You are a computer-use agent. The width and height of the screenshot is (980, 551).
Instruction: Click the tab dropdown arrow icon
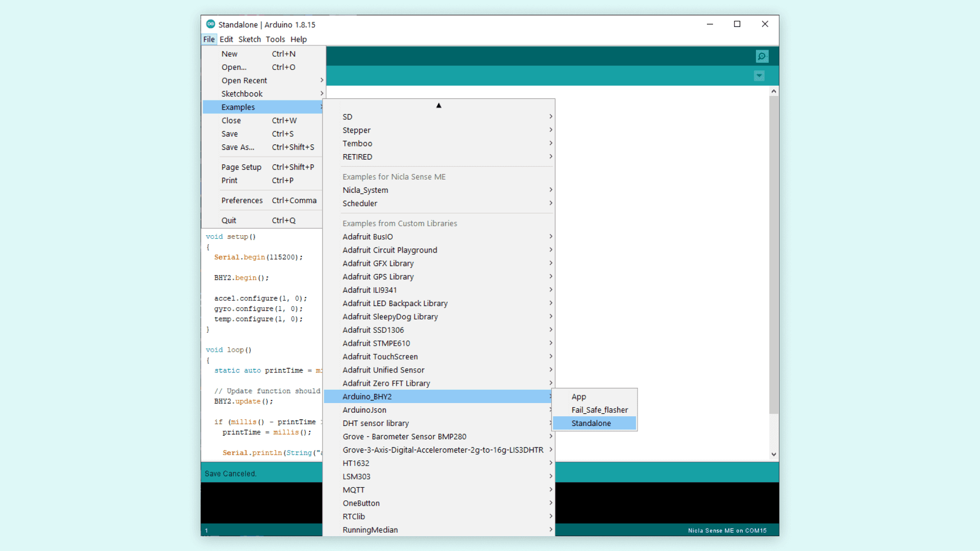point(759,76)
